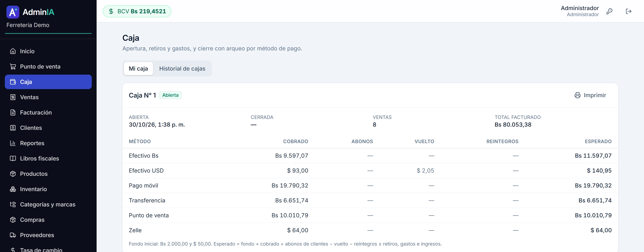
Task: Click the ESPERADO column header
Action: tap(598, 141)
